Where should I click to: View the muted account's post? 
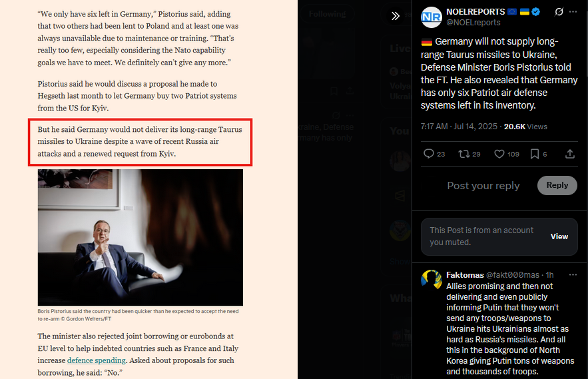[559, 236]
